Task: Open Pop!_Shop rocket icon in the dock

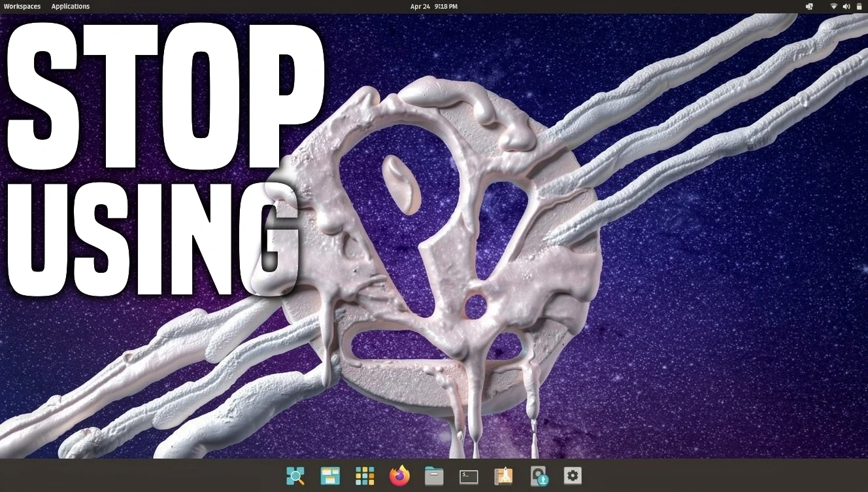Action: 503,476
